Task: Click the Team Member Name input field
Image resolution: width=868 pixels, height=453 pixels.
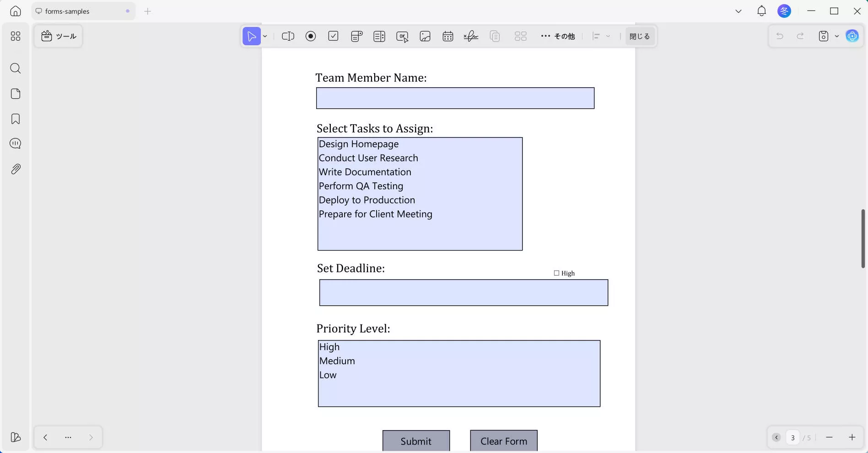Action: coord(455,98)
